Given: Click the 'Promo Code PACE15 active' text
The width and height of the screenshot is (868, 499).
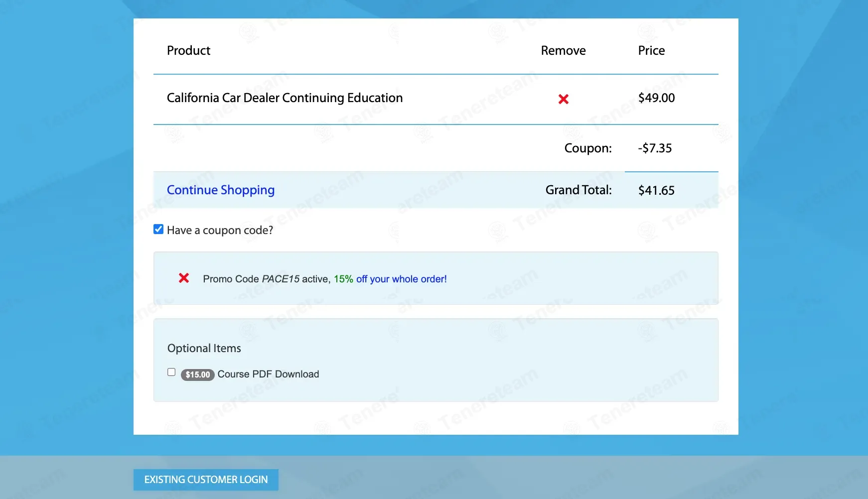Looking at the screenshot, I should tap(267, 279).
